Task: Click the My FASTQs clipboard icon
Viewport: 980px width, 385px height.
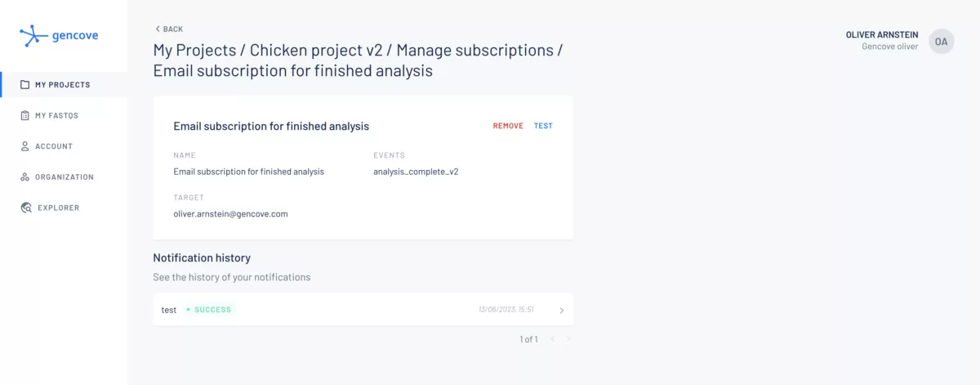Action: click(x=25, y=116)
